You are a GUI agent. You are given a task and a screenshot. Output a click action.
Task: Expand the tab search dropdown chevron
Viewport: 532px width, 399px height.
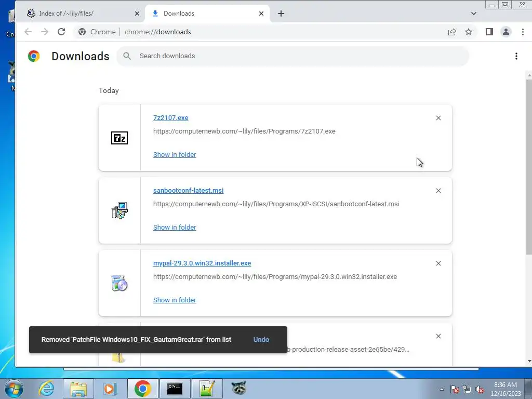[x=474, y=14]
